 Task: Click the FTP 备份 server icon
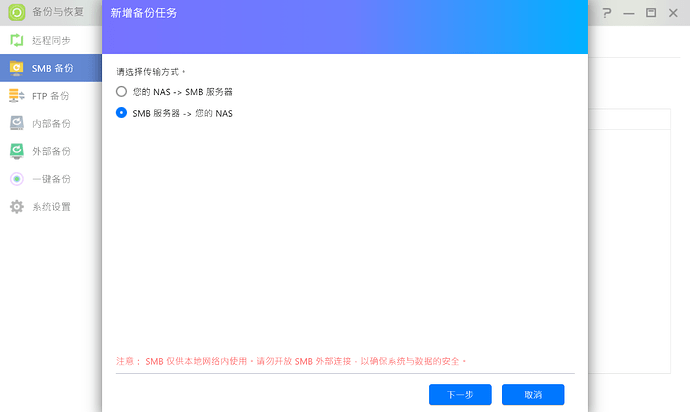point(16,96)
